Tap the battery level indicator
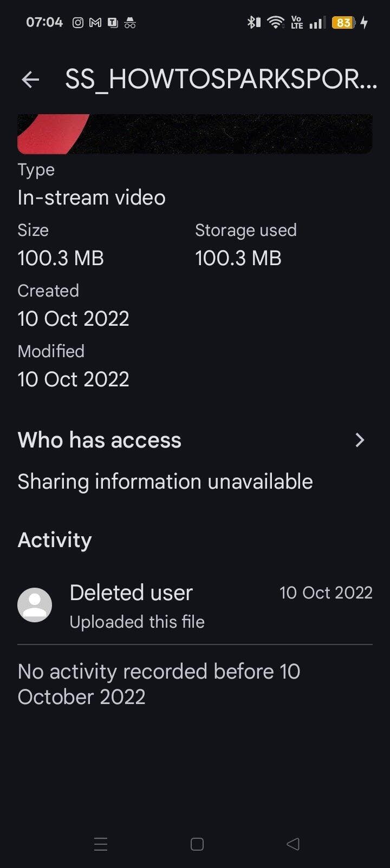390x868 pixels. 343,23
